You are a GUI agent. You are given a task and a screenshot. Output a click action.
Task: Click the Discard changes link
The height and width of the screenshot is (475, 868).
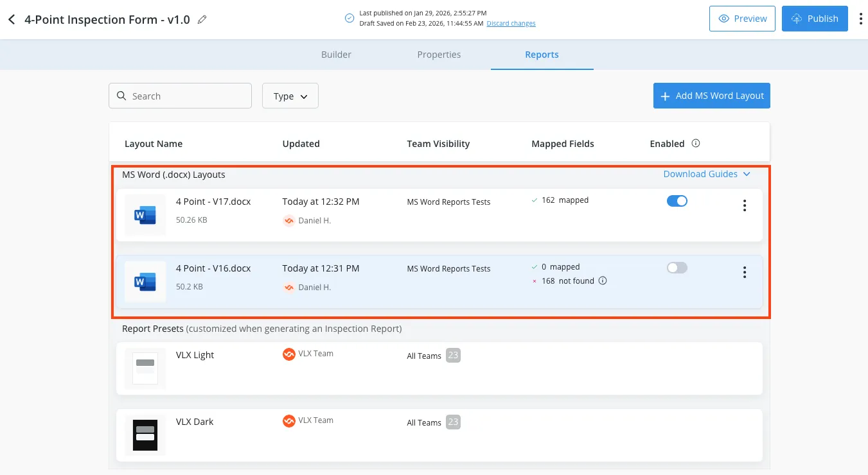click(511, 24)
